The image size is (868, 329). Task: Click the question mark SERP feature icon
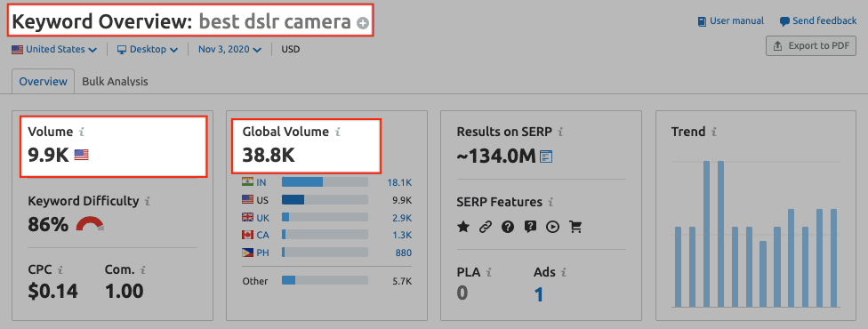(x=508, y=227)
